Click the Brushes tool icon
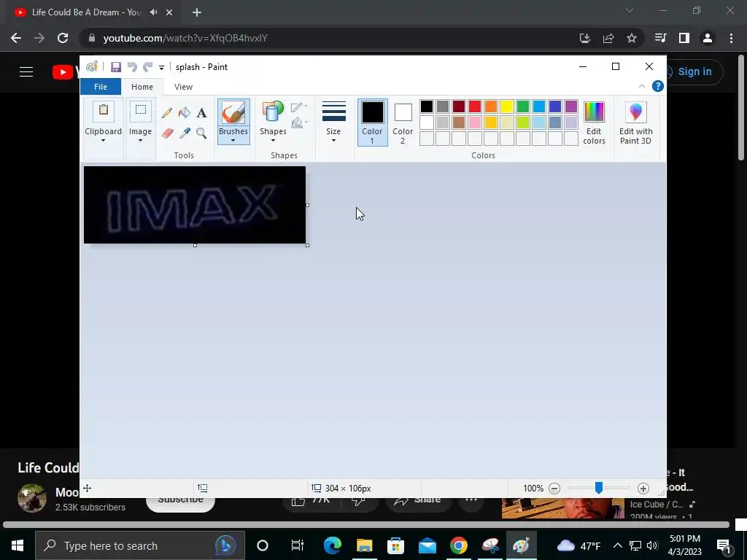 [233, 113]
